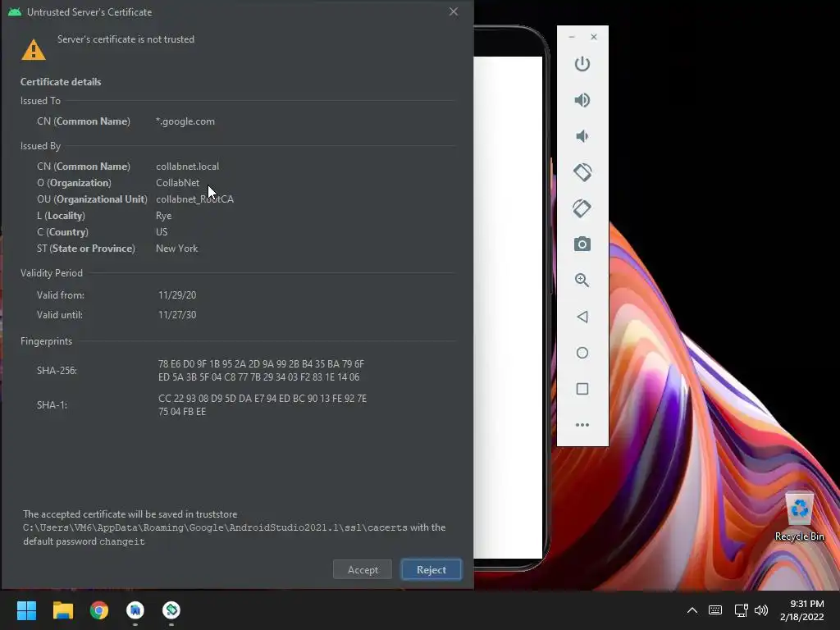Image resolution: width=840 pixels, height=630 pixels.
Task: Click organizational unit collabnet_RootCA
Action: (195, 199)
